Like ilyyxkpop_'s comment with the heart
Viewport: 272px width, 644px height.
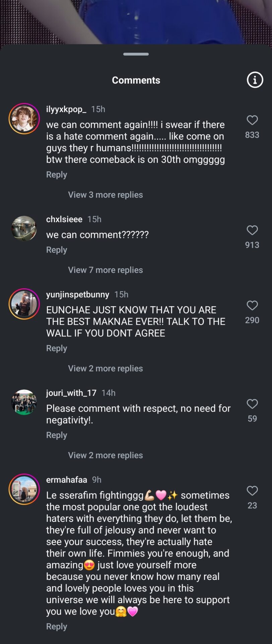click(252, 120)
